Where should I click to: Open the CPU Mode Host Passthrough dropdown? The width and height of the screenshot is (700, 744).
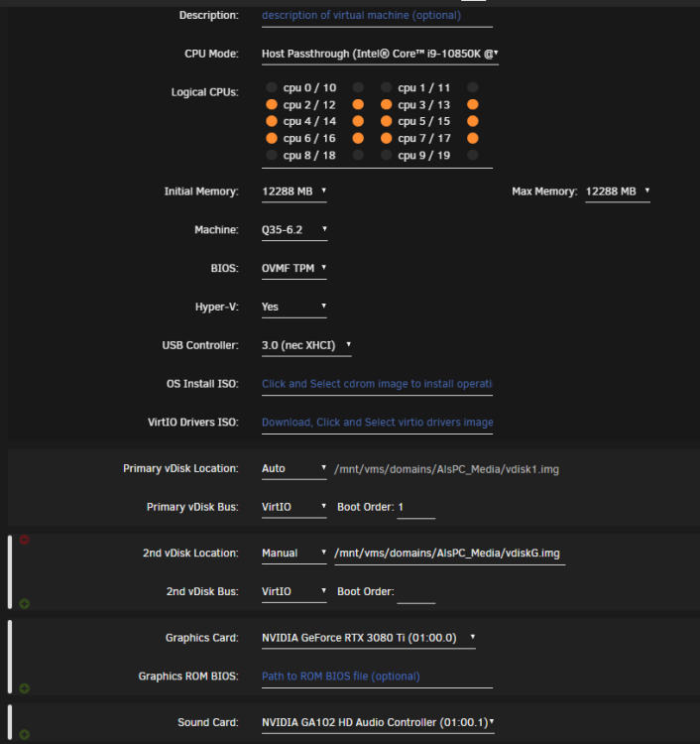point(380,55)
